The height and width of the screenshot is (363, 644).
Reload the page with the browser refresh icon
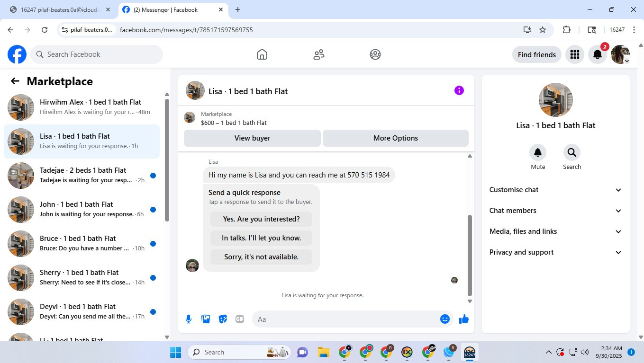[45, 30]
